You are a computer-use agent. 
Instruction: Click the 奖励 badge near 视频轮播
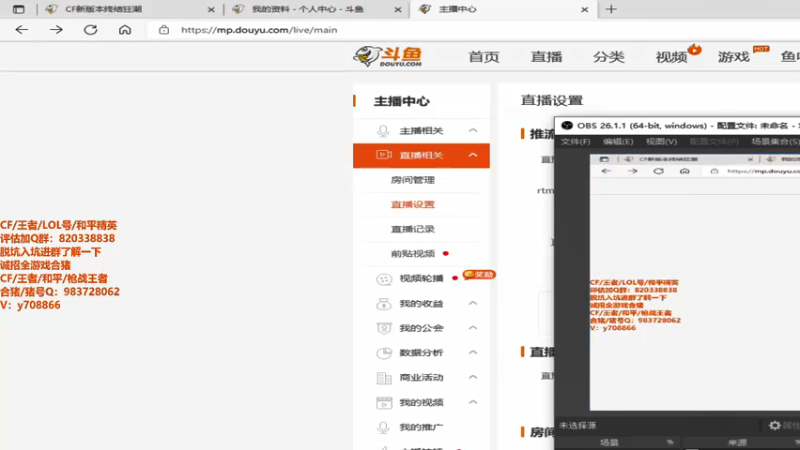[x=479, y=274]
